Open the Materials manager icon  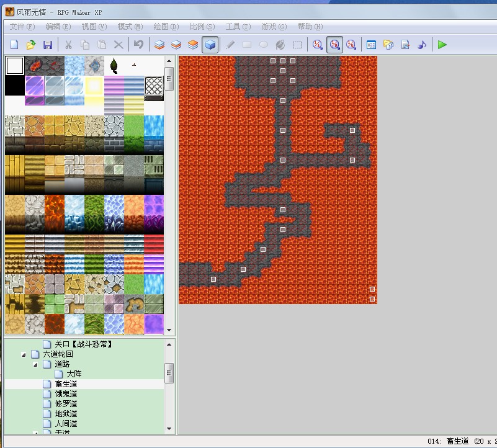[x=388, y=45]
